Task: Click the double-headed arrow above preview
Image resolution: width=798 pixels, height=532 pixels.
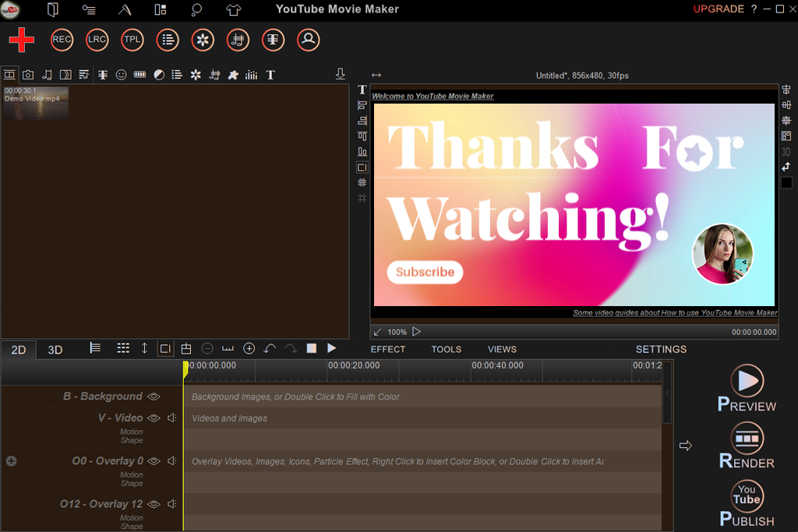Action: (376, 76)
